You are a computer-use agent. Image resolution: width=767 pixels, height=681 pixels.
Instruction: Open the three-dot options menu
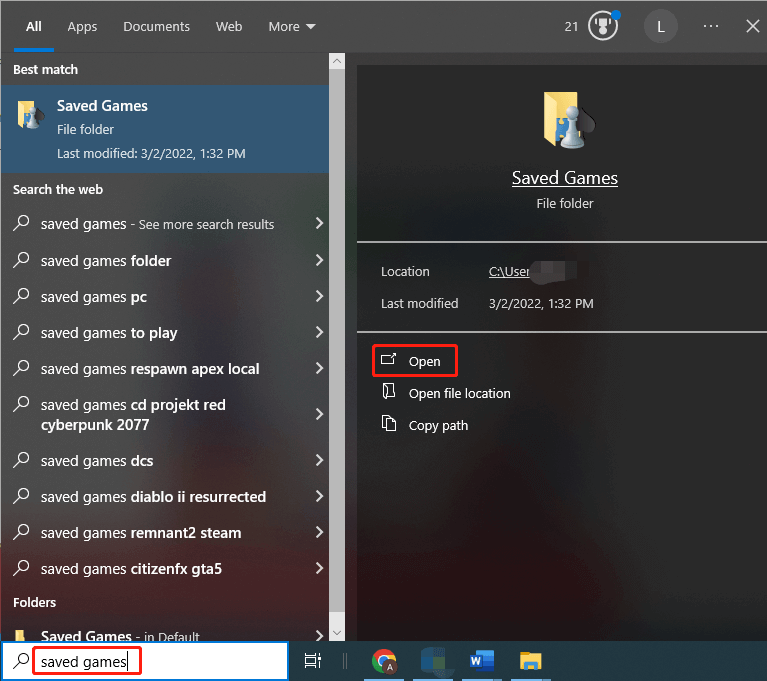pos(711,26)
